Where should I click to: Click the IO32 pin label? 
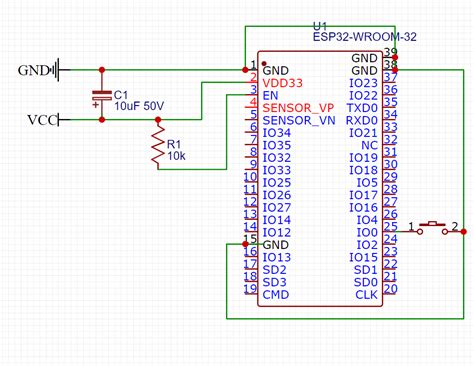point(277,158)
